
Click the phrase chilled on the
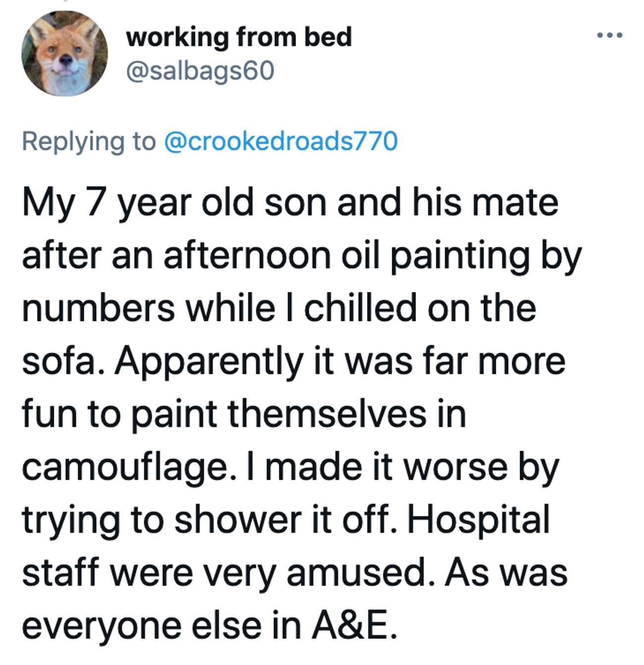(x=420, y=308)
